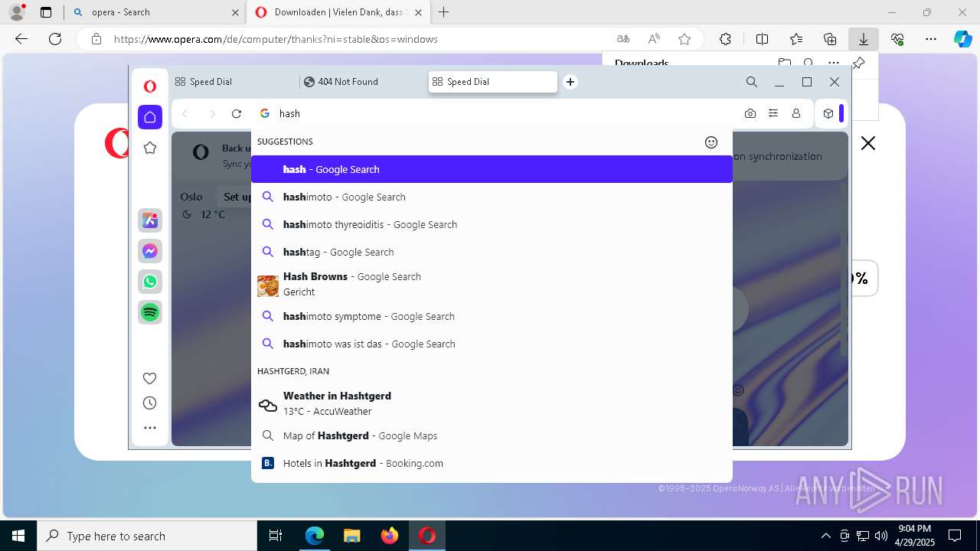
Task: Toggle the Edge split screen icon
Action: [x=762, y=39]
